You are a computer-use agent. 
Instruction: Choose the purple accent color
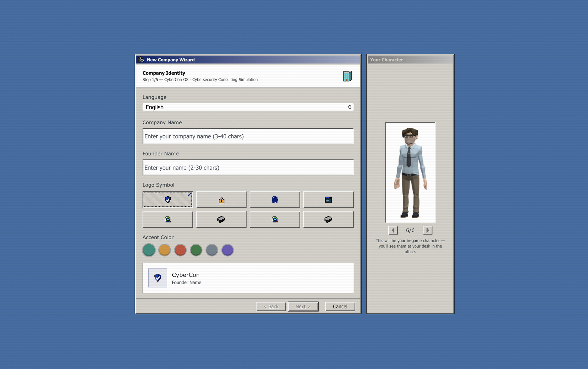[228, 250]
